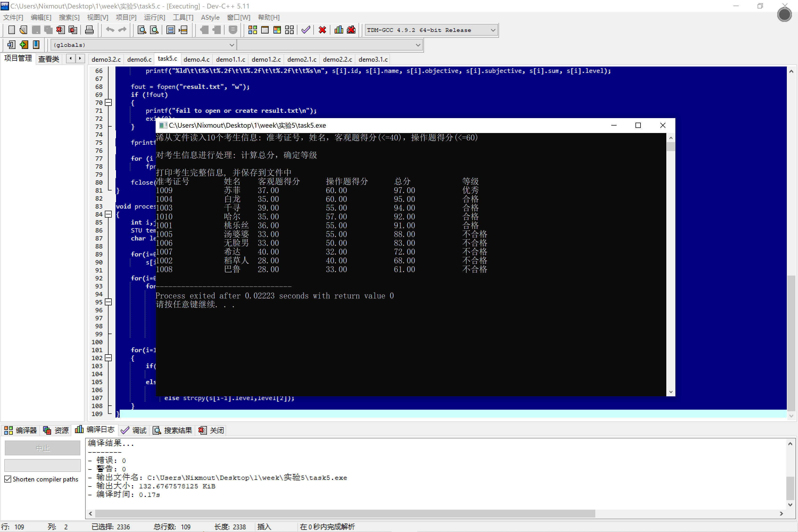
Task: Click the New file toolbar icon
Action: coord(11,30)
